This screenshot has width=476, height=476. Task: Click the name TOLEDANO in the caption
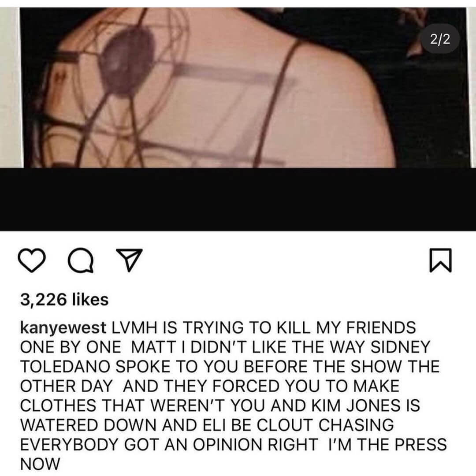[65, 367]
